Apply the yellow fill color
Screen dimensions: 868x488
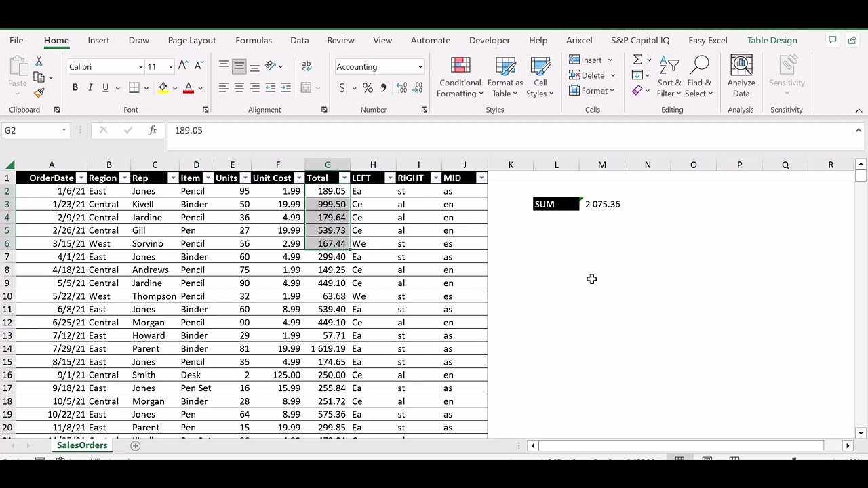click(163, 87)
